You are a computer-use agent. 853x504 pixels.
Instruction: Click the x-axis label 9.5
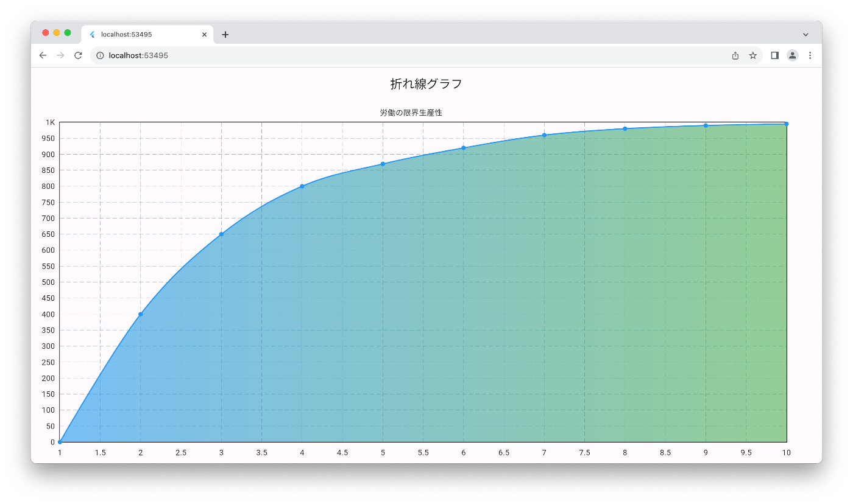pos(746,453)
